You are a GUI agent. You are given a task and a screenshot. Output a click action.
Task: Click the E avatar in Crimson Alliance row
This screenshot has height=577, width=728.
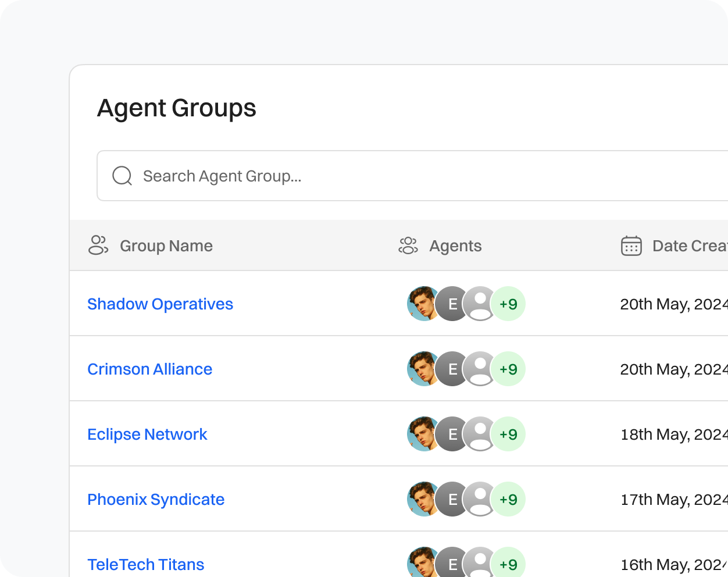pos(451,369)
